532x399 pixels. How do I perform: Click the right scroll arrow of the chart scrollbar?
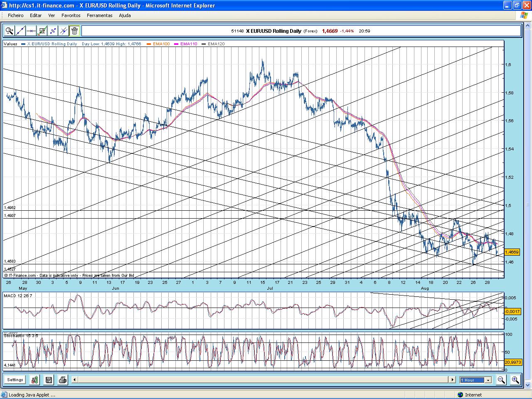(452, 380)
